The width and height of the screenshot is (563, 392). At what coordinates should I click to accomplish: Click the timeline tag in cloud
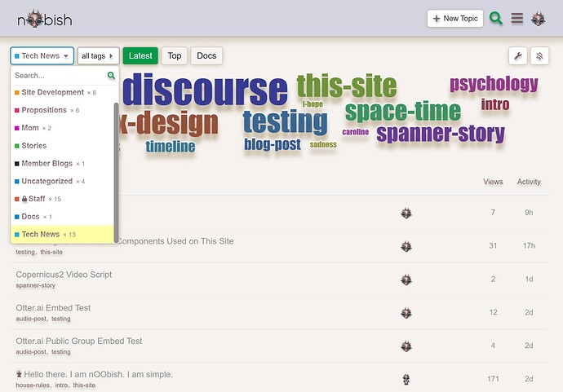click(171, 147)
